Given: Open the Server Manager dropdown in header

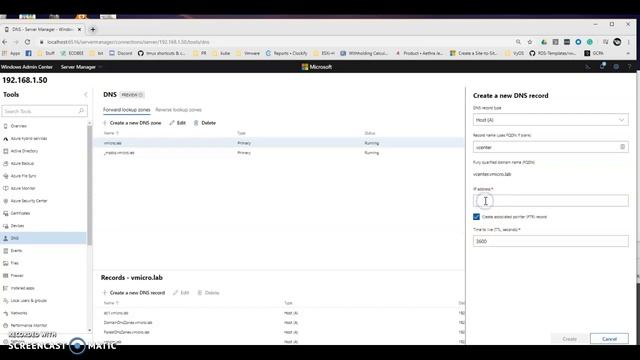Looking at the screenshot, I should click(x=81, y=67).
